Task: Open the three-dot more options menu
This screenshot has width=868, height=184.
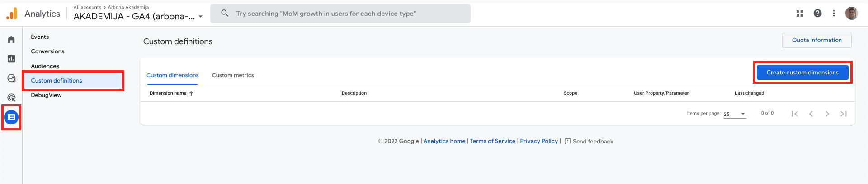Action: (834, 13)
